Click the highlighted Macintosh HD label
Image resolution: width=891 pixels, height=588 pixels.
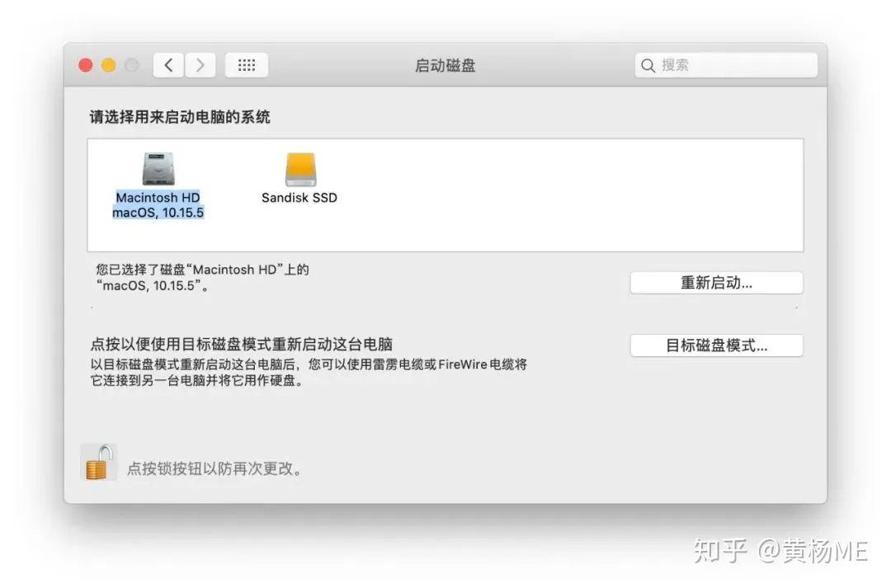tap(158, 197)
